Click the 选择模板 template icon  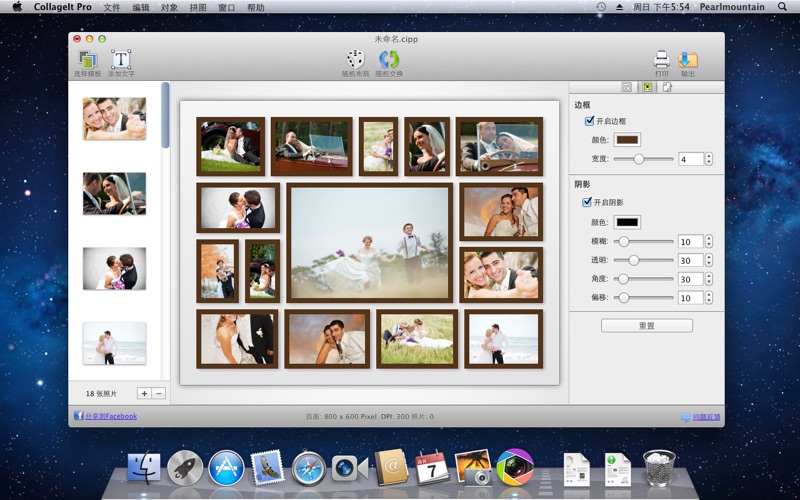pyautogui.click(x=88, y=60)
